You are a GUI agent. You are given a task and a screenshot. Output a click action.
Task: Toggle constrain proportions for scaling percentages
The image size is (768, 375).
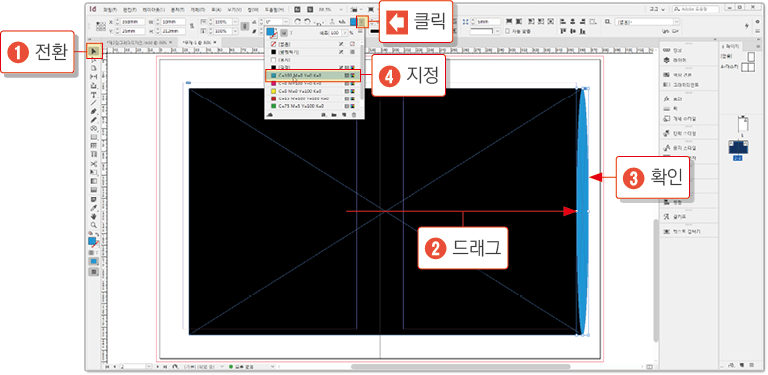[x=245, y=26]
